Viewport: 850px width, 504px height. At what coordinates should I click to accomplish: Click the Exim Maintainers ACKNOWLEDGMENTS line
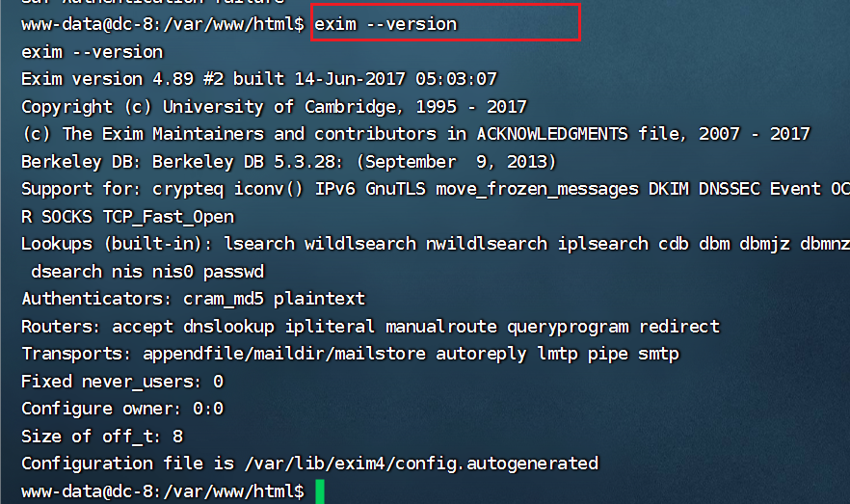click(x=415, y=134)
